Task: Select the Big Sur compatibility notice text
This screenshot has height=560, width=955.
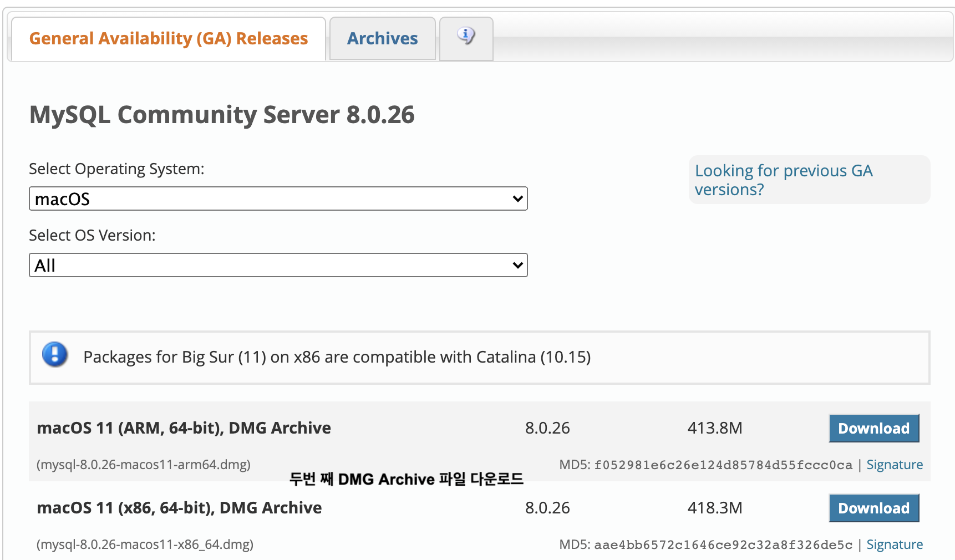Action: tap(337, 357)
